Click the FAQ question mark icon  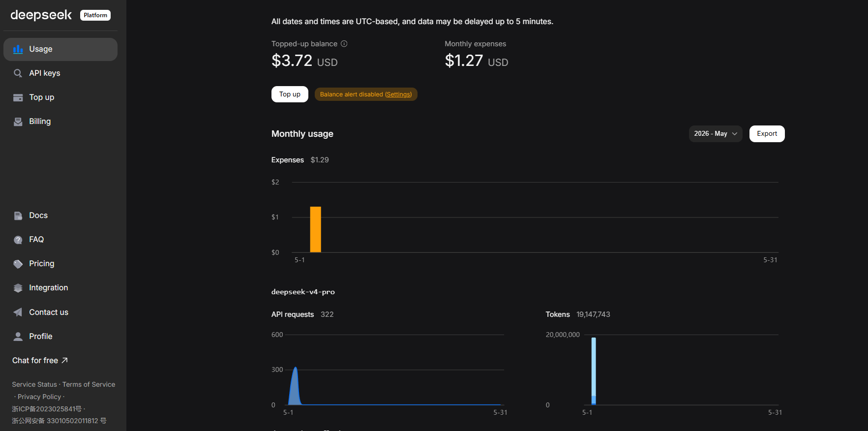point(18,240)
